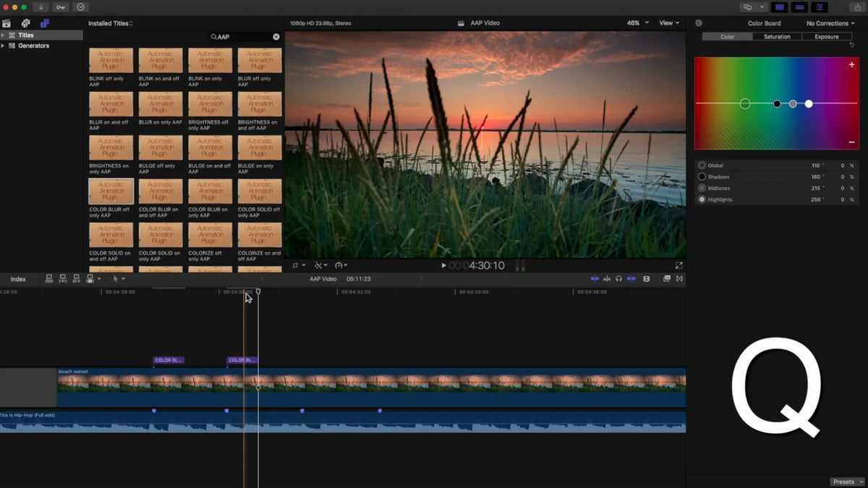Click the Overwrite clip edit icon

tap(90, 278)
